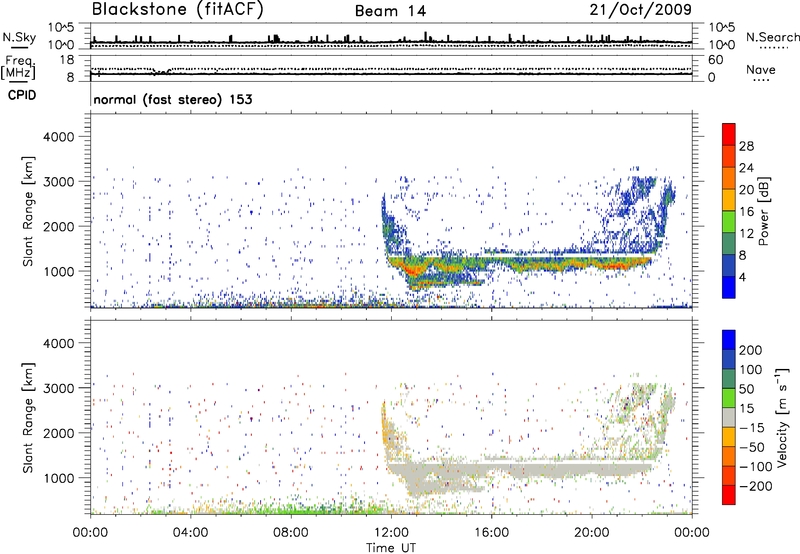The image size is (800, 554).
Task: Select the 'Velocity [m s-1]' colorbar title
Action: click(x=782, y=417)
